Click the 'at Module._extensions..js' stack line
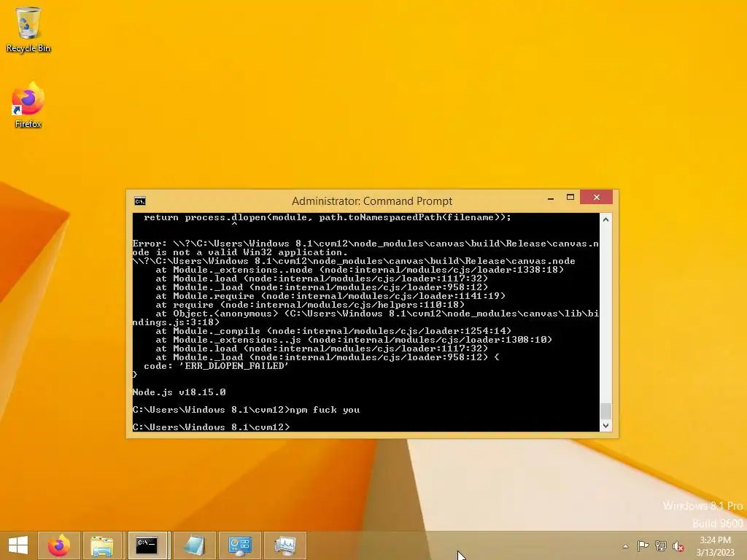Viewport: 747px width, 560px height. tap(354, 340)
